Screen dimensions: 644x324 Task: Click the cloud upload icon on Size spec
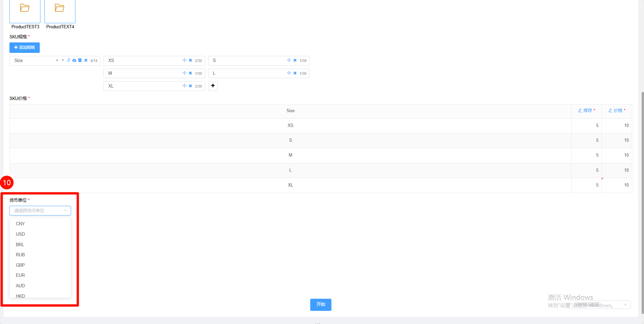coord(74,60)
